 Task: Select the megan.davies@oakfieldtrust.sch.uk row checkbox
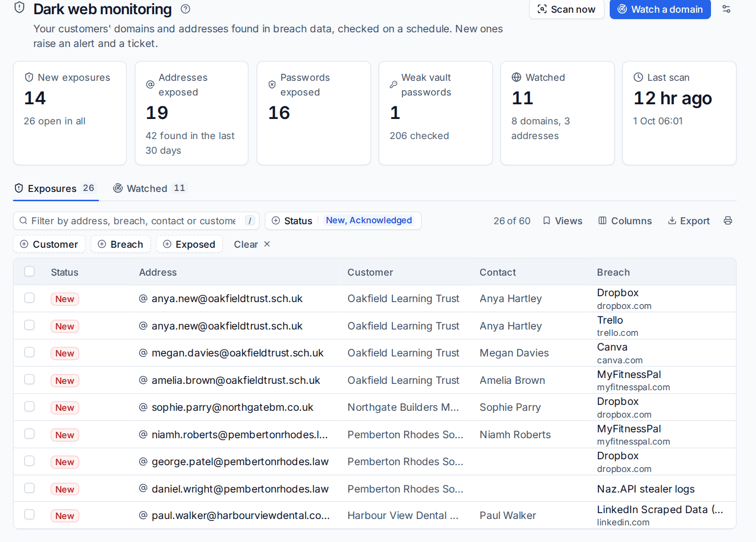pos(29,353)
